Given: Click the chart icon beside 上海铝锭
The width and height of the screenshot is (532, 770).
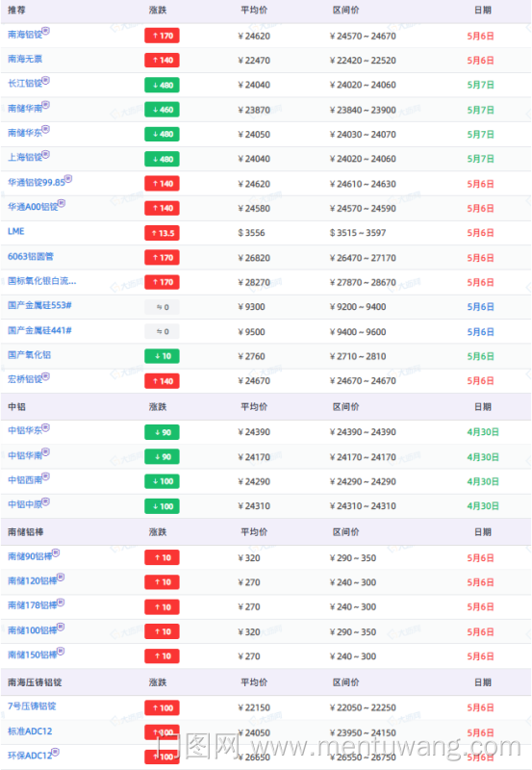Looking at the screenshot, I should [45, 154].
